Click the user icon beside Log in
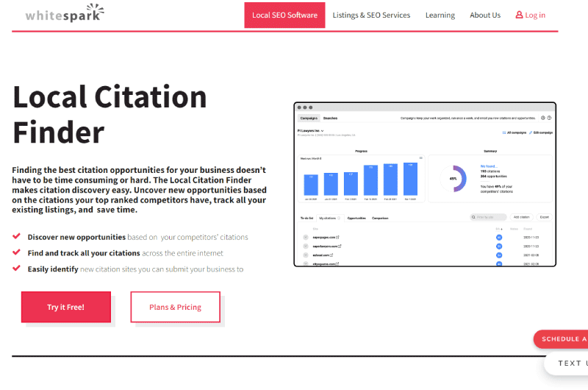Image resolution: width=588 pixels, height=390 pixels. pyautogui.click(x=519, y=15)
